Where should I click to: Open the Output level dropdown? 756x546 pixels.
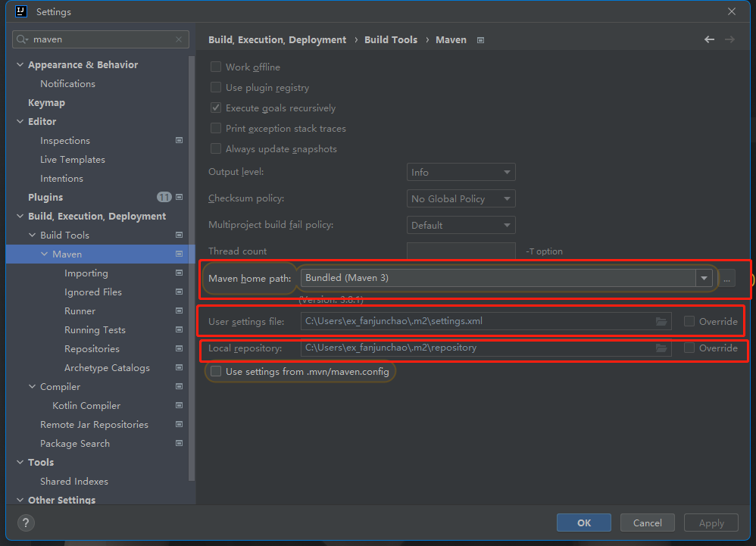461,172
